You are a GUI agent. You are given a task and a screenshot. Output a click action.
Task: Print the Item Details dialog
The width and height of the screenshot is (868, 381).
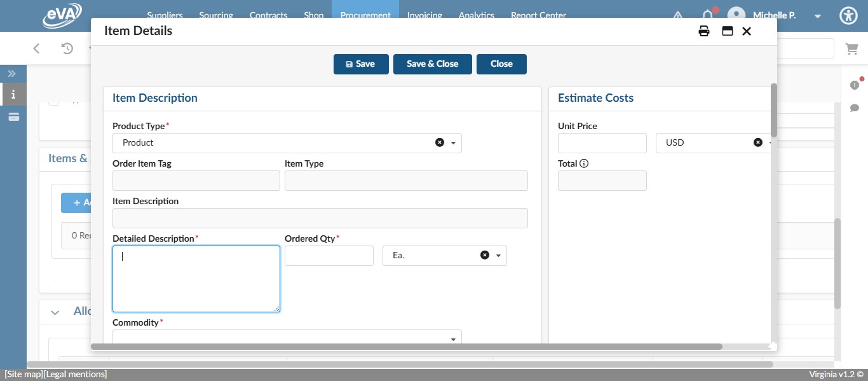coord(704,31)
